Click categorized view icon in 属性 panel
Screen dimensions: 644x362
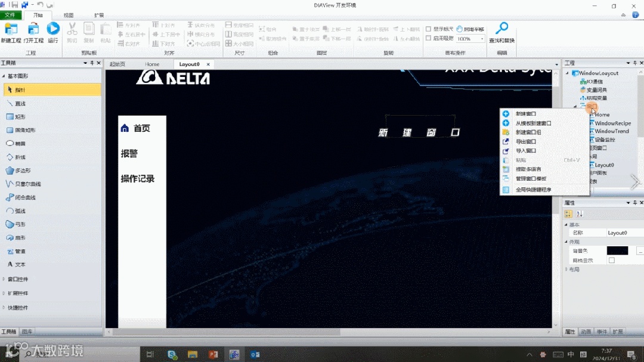click(568, 214)
